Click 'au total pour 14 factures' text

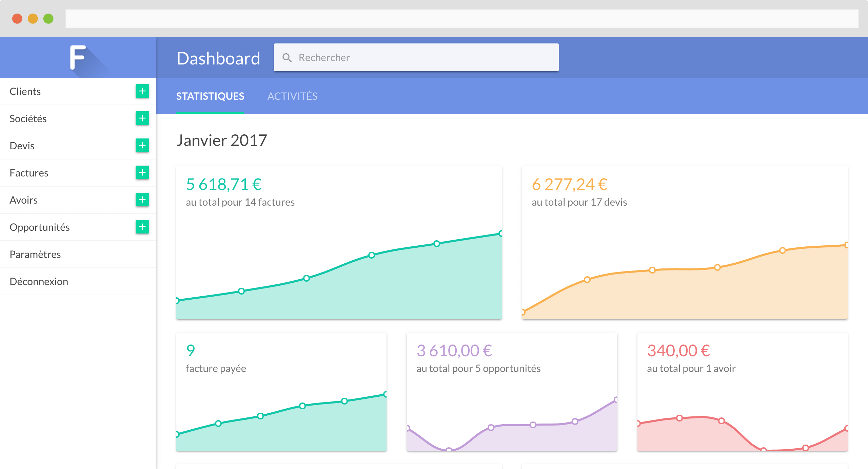pos(240,202)
